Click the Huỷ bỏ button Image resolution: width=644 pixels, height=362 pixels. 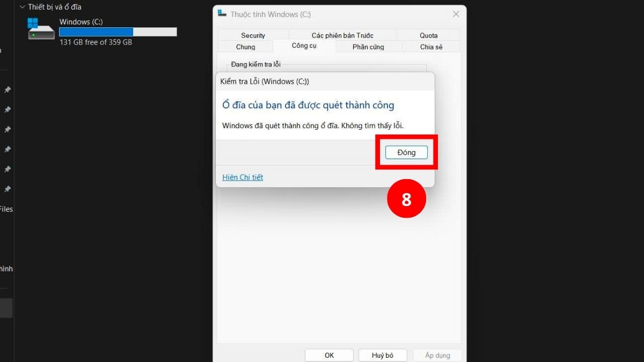tap(383, 355)
